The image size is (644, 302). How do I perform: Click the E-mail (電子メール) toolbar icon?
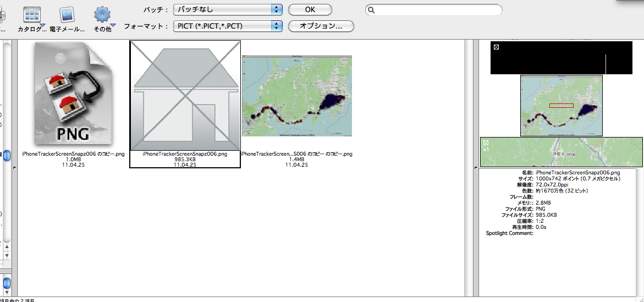[x=67, y=15]
